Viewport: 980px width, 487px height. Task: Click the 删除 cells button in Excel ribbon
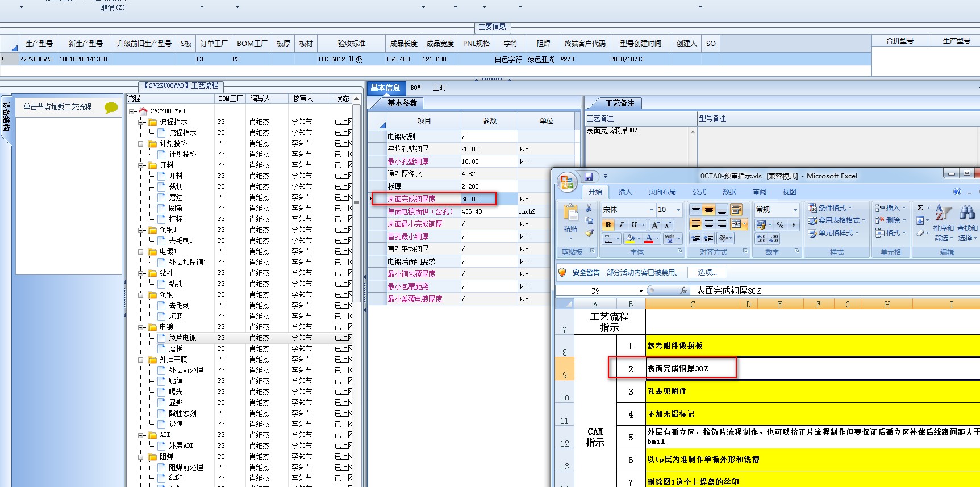[890, 220]
